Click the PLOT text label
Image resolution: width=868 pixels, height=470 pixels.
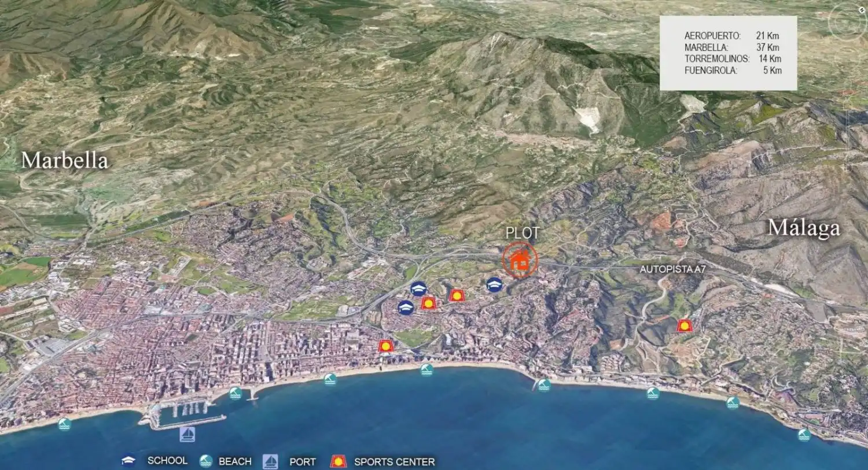[x=523, y=233]
